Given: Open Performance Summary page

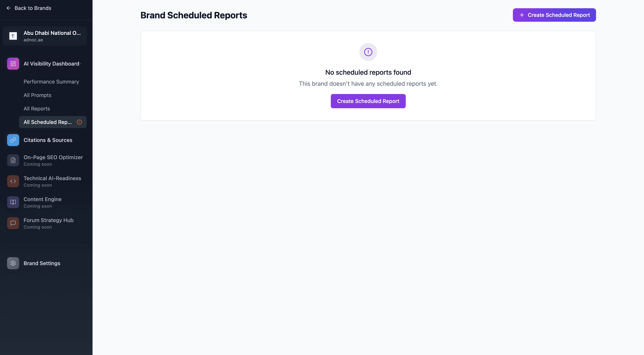Looking at the screenshot, I should point(51,82).
